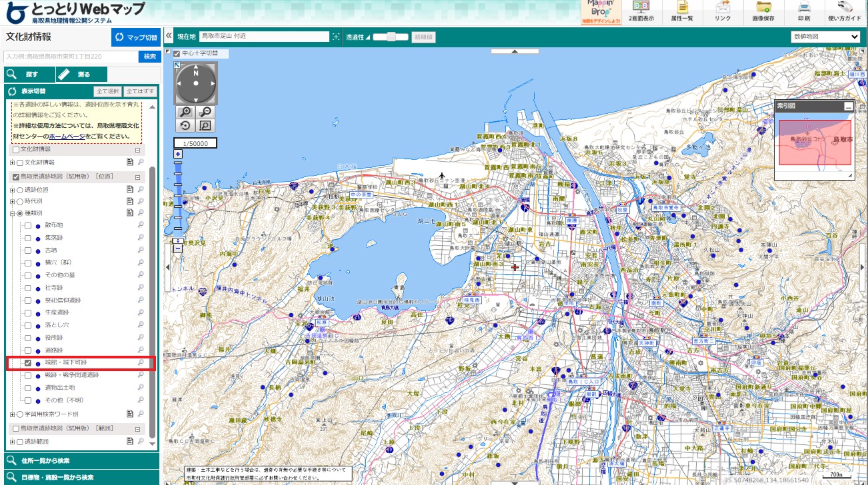
Task: Open 2画面表示 split view
Action: click(x=641, y=13)
